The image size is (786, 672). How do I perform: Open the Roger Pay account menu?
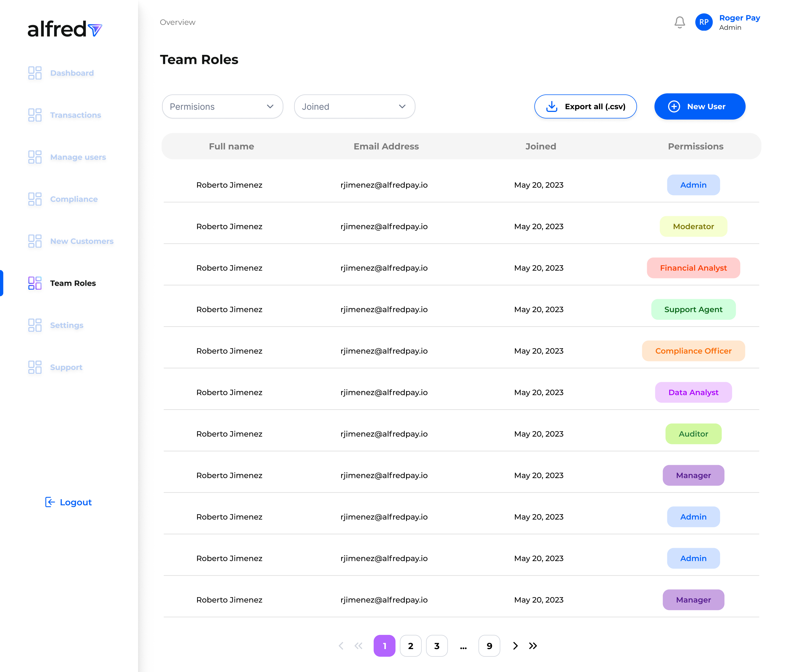coord(739,22)
